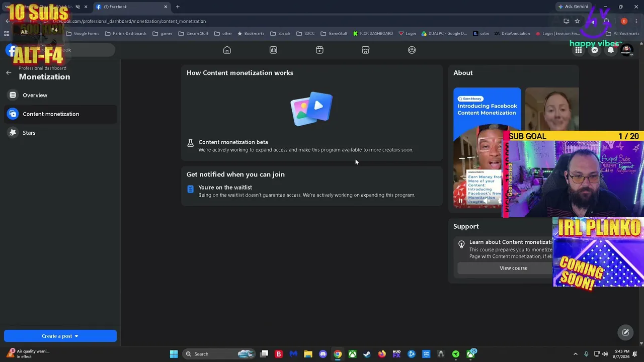Click the View course button
Image resolution: width=644 pixels, height=362 pixels.
[x=513, y=268]
